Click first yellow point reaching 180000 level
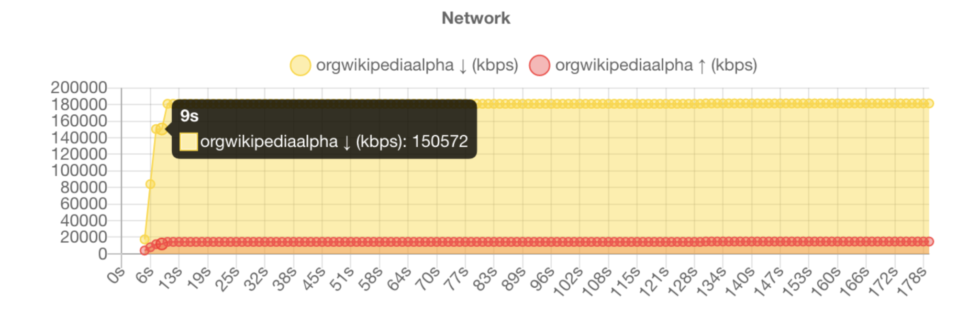The width and height of the screenshot is (980, 325). coord(167,104)
